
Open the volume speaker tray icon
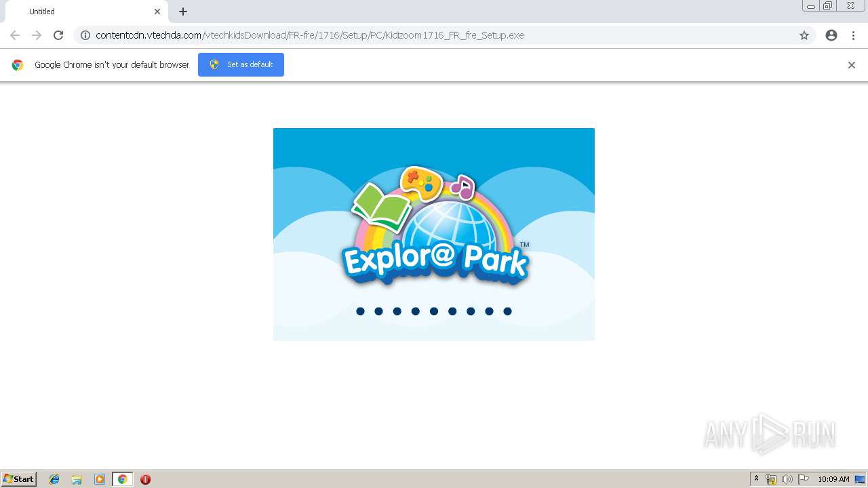787,479
